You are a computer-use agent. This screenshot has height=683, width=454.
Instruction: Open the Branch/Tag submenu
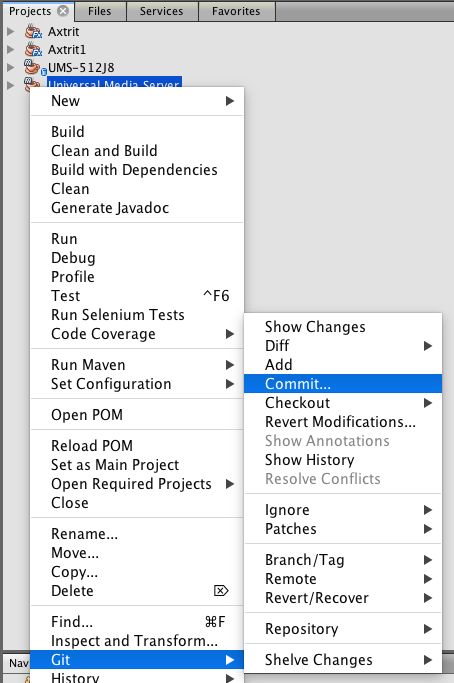click(343, 560)
